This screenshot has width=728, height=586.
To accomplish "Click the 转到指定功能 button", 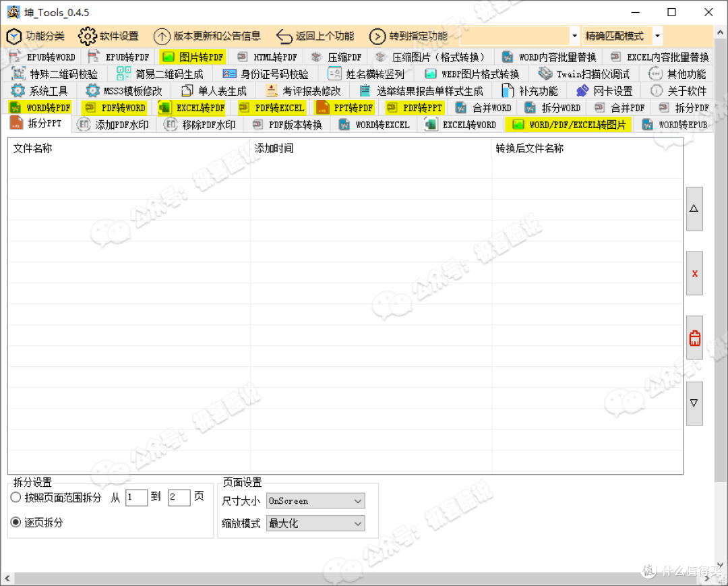I will click(408, 36).
